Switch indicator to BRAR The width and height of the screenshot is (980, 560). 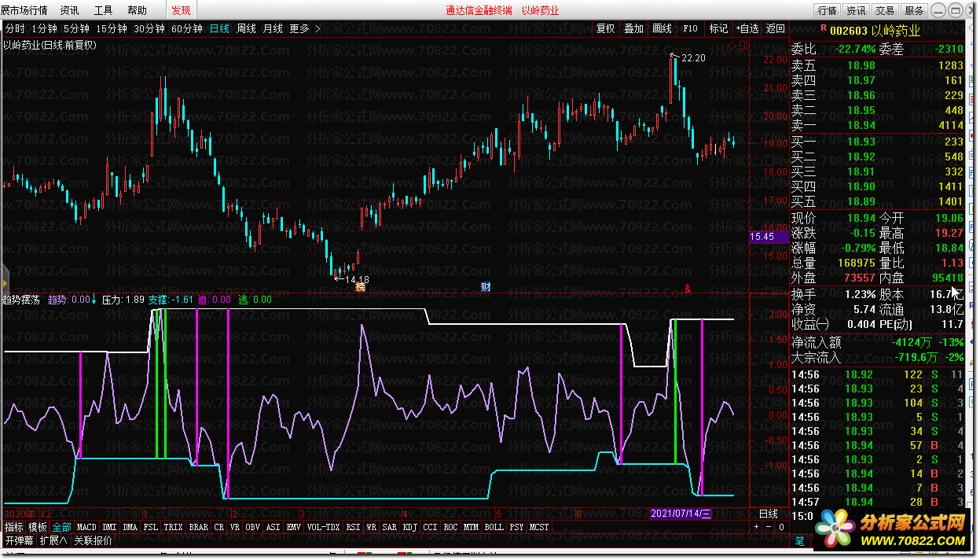coord(199,527)
